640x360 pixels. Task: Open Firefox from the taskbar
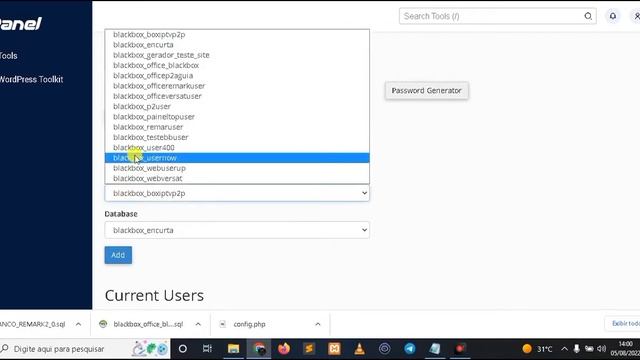284,349
